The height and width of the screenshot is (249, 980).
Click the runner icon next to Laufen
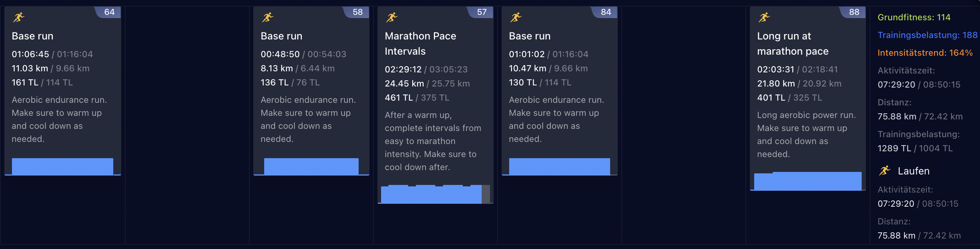point(885,170)
